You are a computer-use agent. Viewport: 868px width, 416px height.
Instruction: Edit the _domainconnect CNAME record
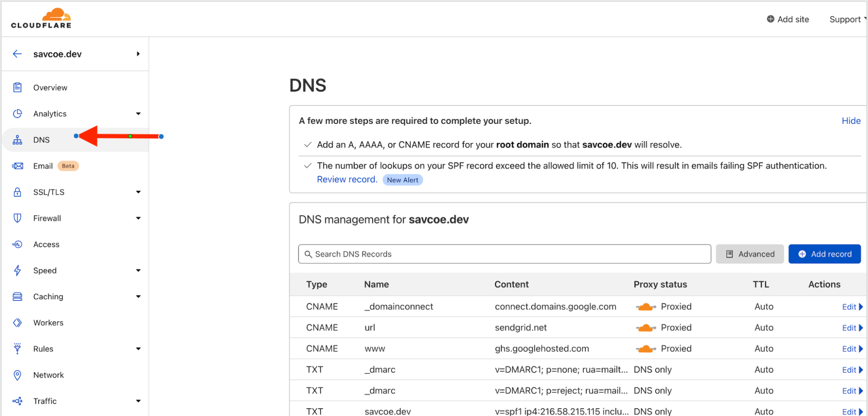tap(852, 307)
